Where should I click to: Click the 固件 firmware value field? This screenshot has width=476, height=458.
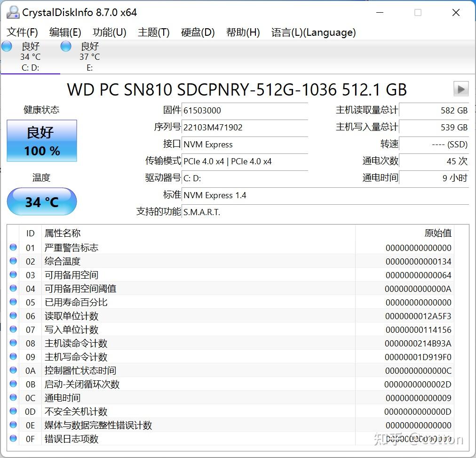[245, 110]
